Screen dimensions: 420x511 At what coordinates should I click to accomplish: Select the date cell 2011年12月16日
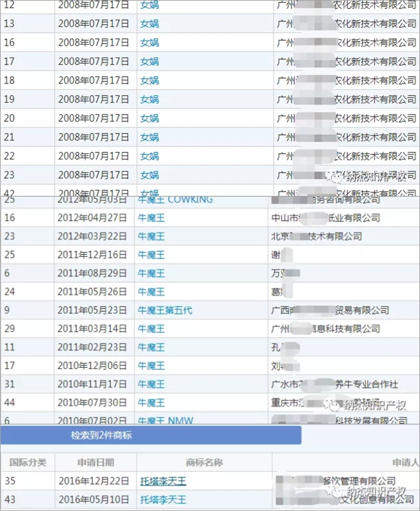[x=92, y=255]
